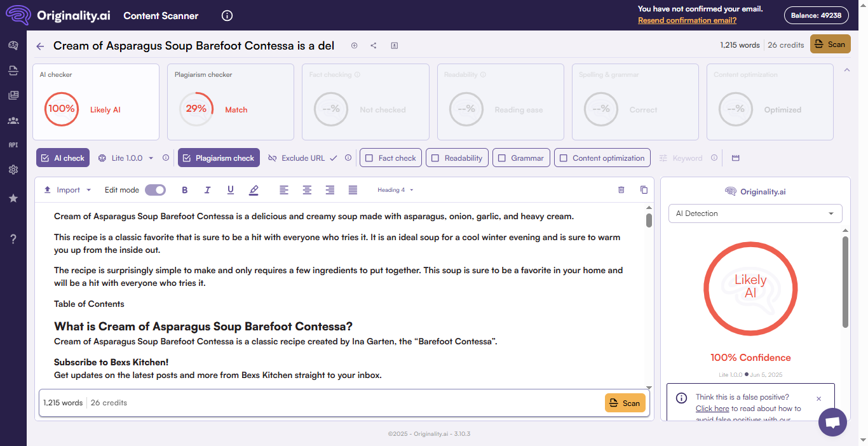Center align the text
This screenshot has height=446, width=868.
[307, 190]
